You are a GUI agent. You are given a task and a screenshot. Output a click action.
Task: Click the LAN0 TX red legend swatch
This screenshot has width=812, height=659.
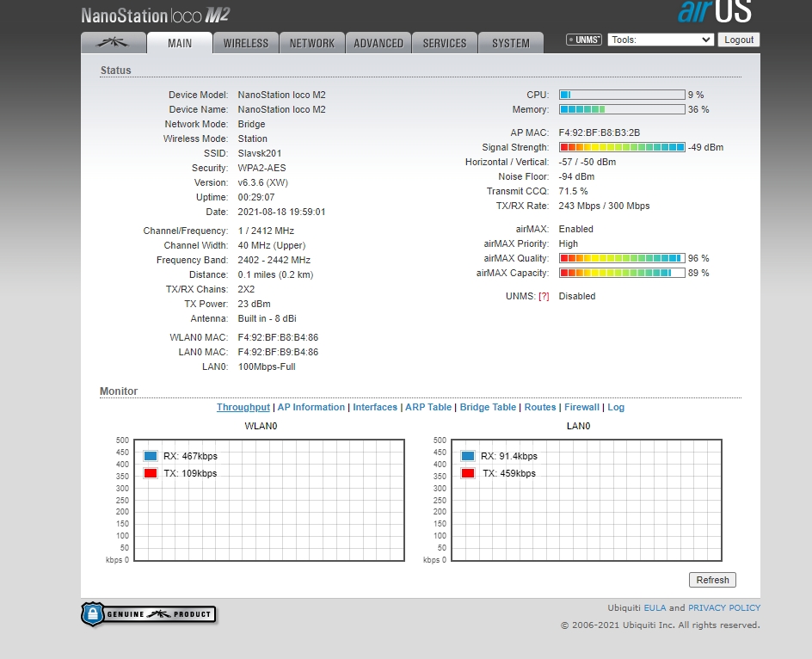click(x=468, y=473)
